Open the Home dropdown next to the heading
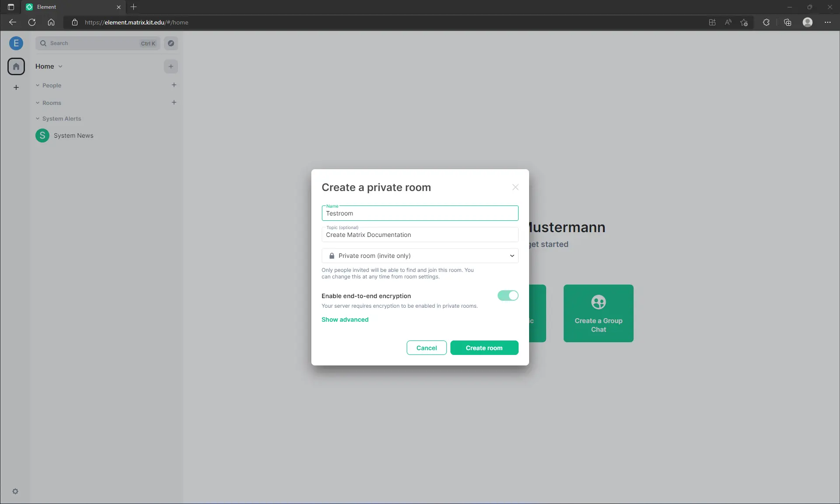The height and width of the screenshot is (504, 840). pyautogui.click(x=60, y=66)
